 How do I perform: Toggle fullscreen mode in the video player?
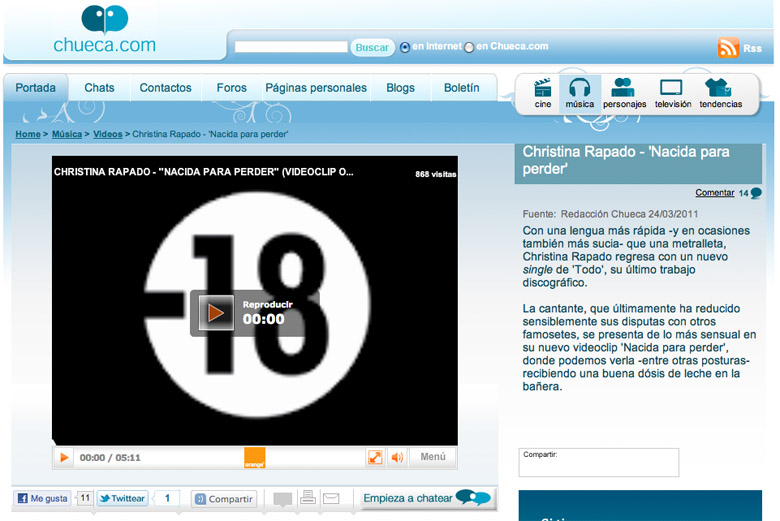click(375, 457)
